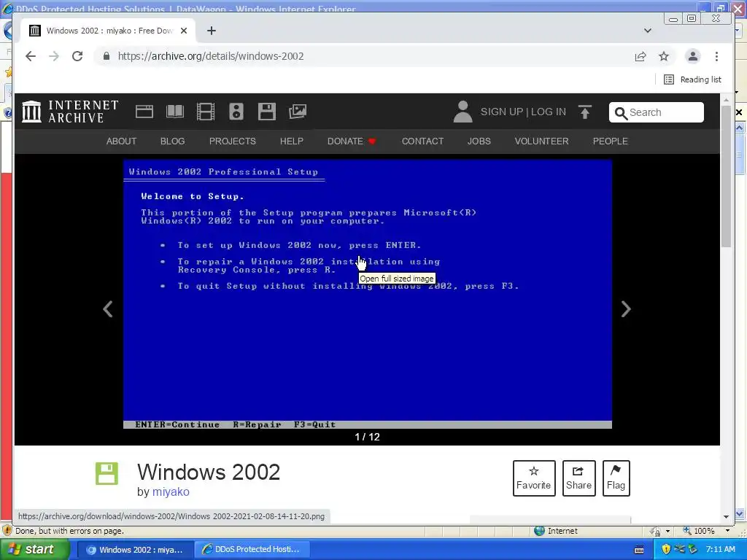Viewport: 747px width, 560px height.
Task: Click the page vertical scrollbar thumb
Action: pos(726,176)
